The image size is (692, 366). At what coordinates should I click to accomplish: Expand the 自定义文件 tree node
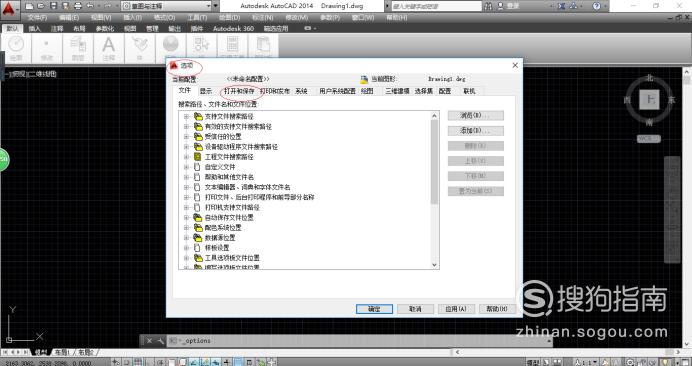click(186, 167)
